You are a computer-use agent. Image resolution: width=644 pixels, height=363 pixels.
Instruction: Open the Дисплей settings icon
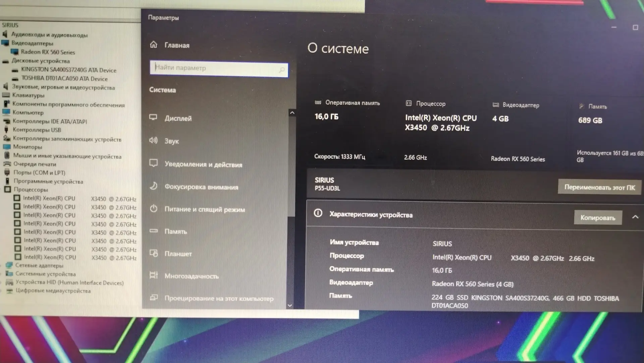[x=153, y=118]
